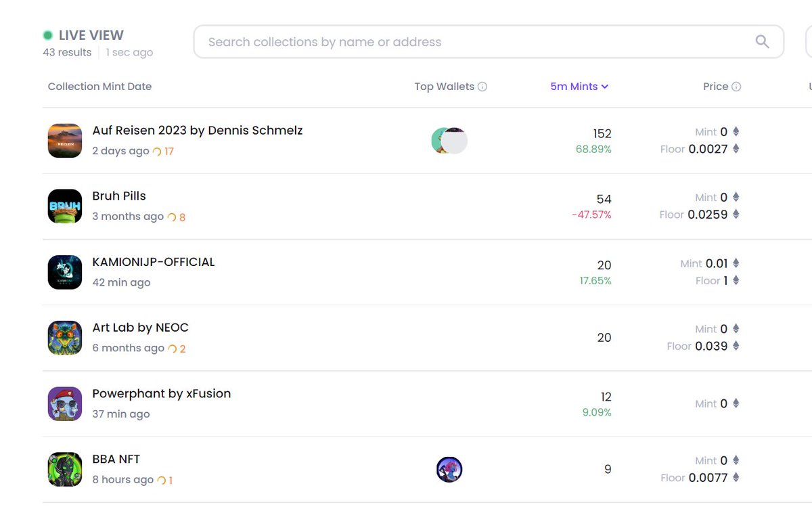Click the 9.09% change value

597,412
